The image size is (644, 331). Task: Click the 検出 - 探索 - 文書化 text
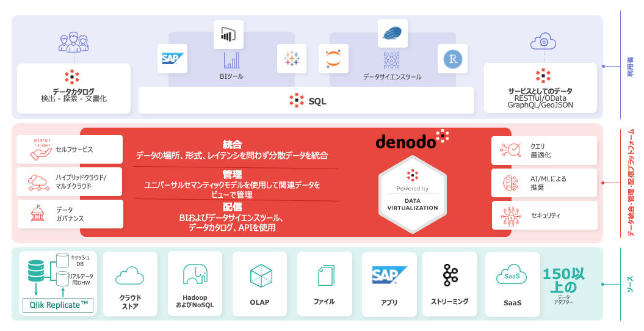(x=73, y=98)
